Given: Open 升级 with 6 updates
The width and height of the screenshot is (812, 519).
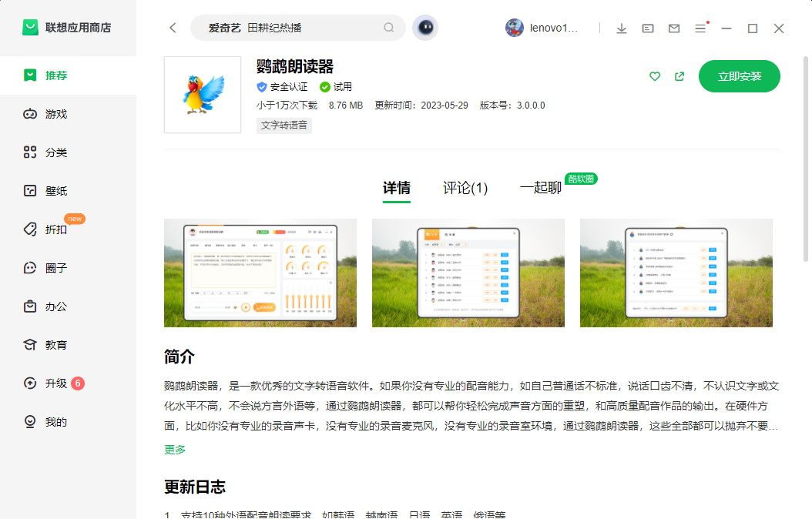Looking at the screenshot, I should point(68,383).
